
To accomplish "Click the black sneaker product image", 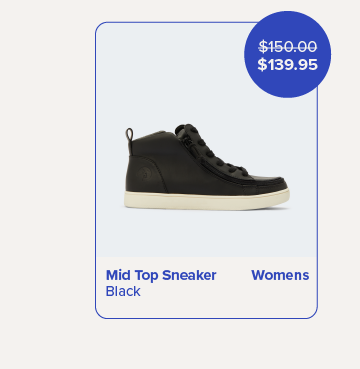I will point(207,168).
